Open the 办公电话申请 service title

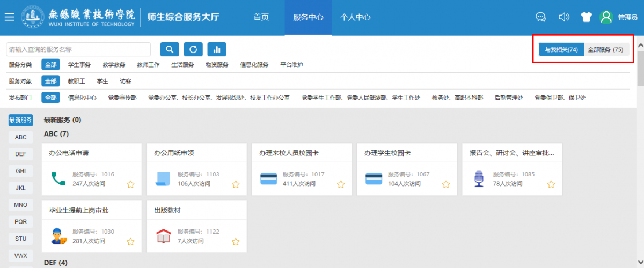click(x=69, y=153)
